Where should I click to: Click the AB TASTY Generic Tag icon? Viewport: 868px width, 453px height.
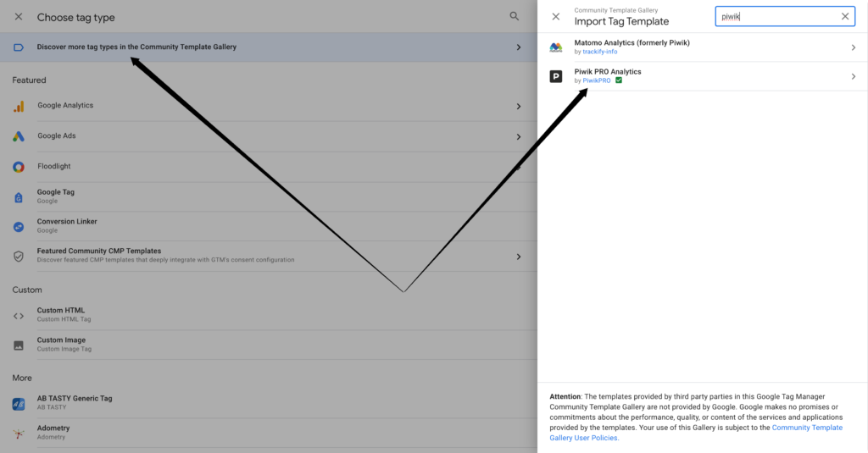pyautogui.click(x=19, y=403)
